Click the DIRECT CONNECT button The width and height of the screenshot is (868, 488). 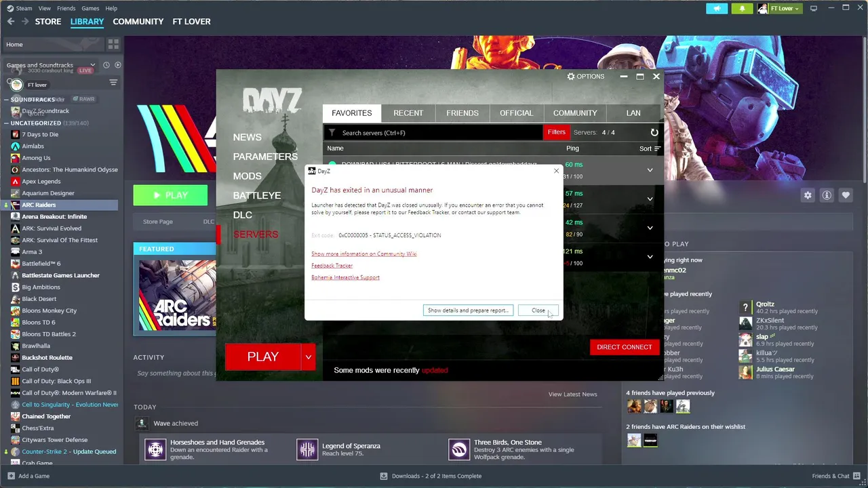[x=625, y=347]
